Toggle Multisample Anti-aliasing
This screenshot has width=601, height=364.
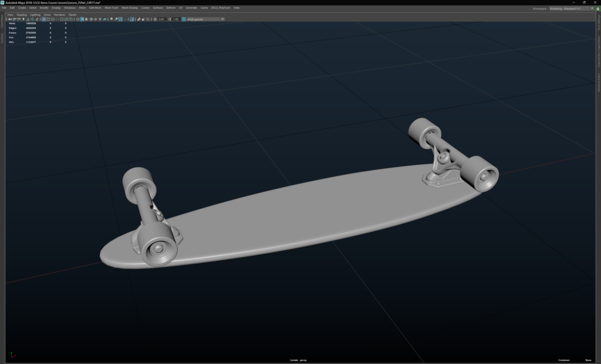(x=120, y=19)
